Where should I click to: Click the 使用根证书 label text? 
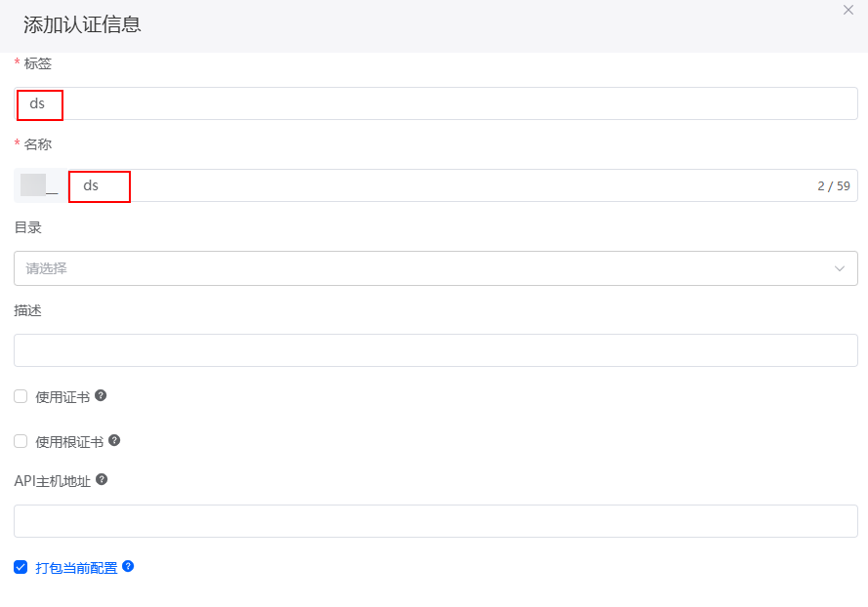pyautogui.click(x=69, y=441)
